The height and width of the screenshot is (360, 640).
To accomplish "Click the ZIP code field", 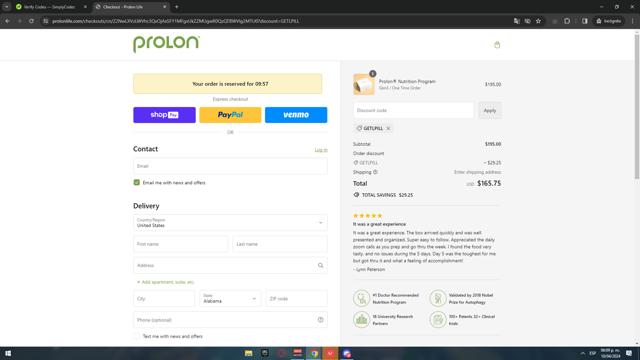I will 296,298.
